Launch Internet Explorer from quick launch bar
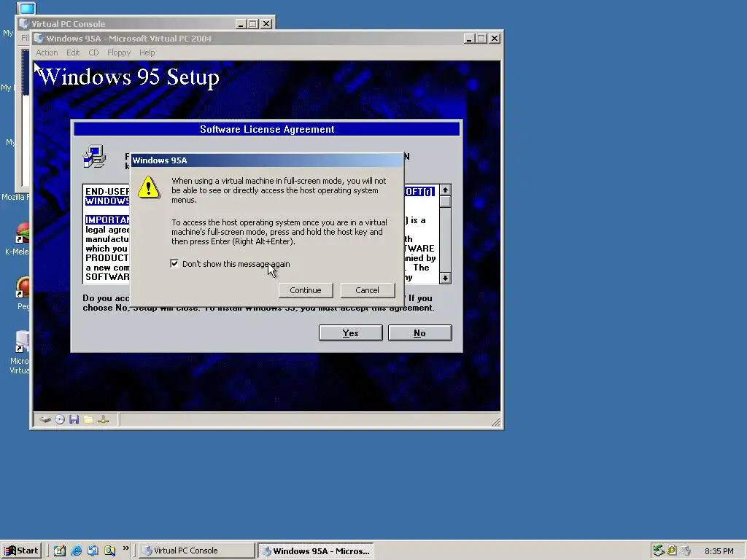This screenshot has height=560, width=747. (x=76, y=551)
